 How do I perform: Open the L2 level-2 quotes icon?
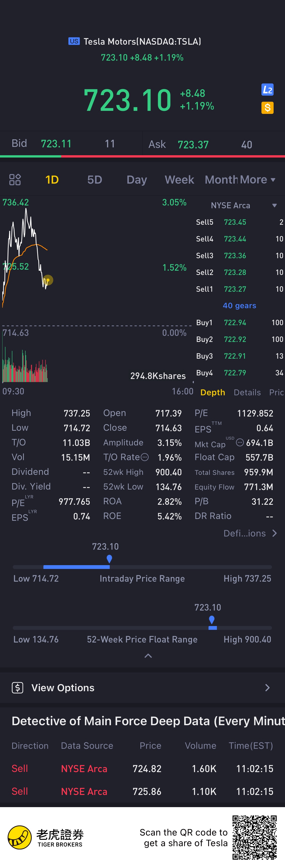click(x=267, y=90)
